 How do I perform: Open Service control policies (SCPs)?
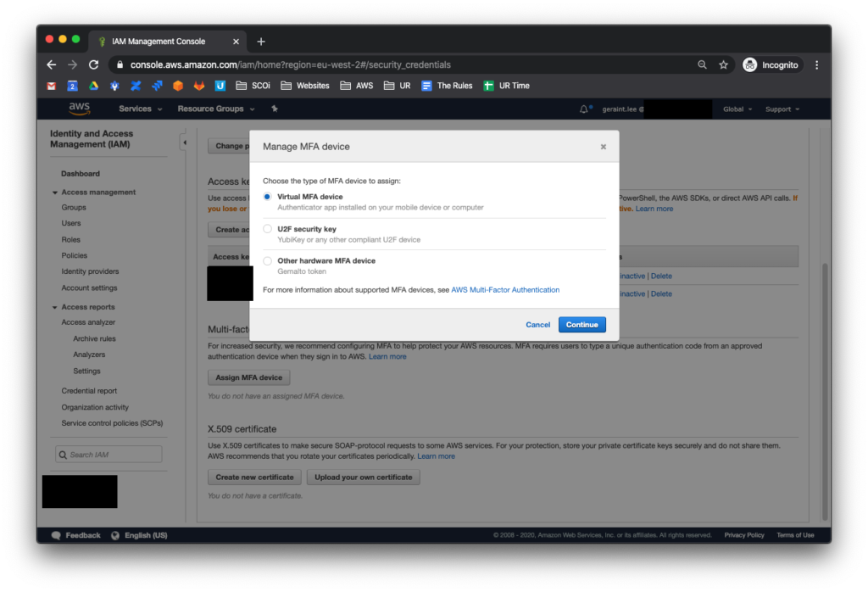click(112, 423)
